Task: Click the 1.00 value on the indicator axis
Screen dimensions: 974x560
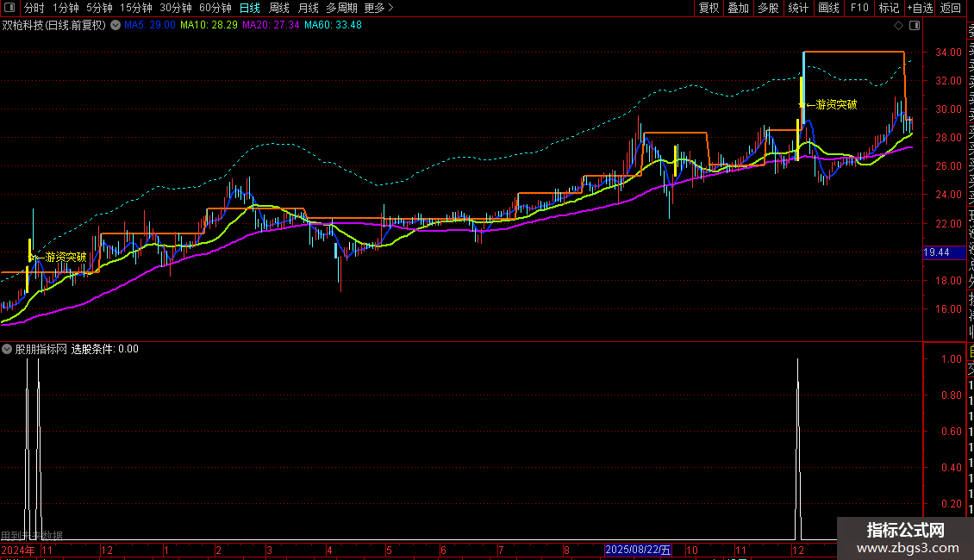Action: point(951,359)
